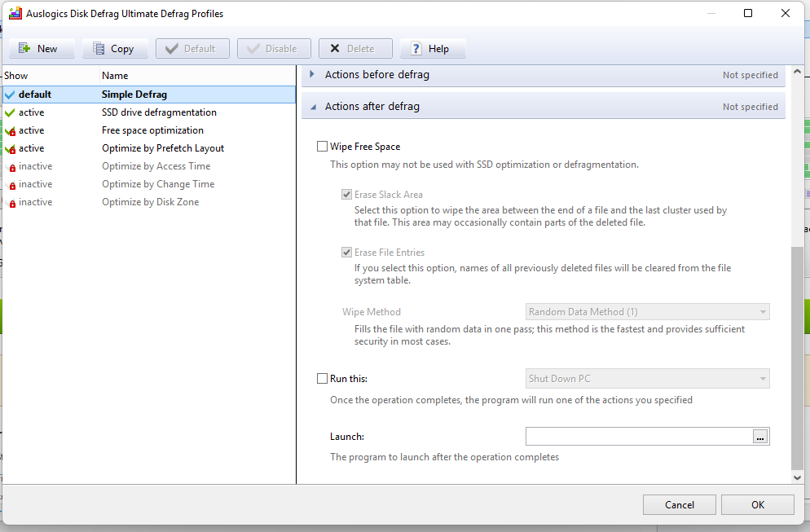Screen dimensions: 810x532
Task: Click the Show column header
Action: 51,76
